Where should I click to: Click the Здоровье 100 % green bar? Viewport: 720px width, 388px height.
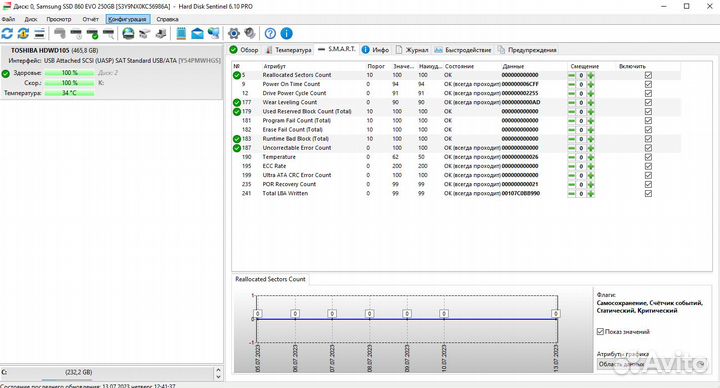[x=69, y=73]
